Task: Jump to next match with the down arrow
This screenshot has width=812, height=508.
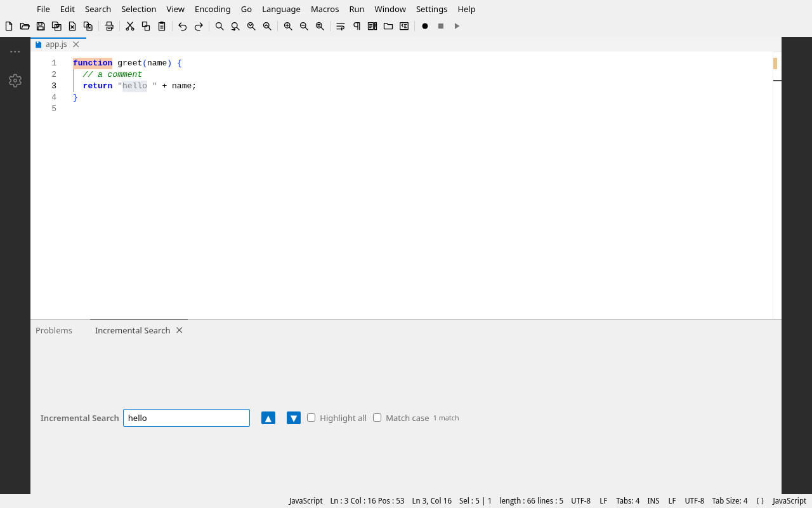Action: (294, 418)
